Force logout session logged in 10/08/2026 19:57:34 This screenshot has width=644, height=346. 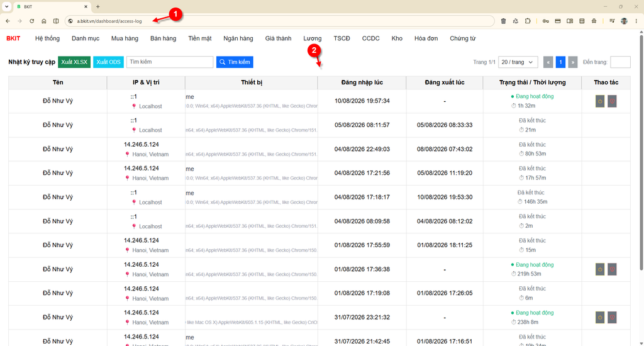tap(599, 101)
